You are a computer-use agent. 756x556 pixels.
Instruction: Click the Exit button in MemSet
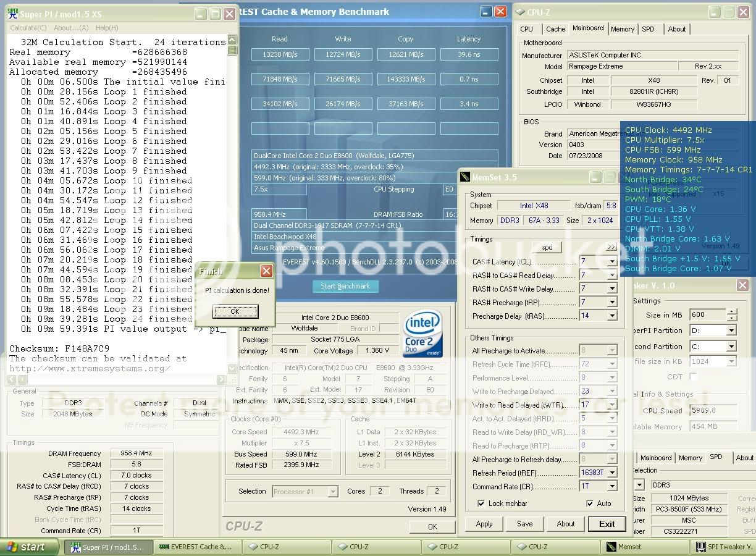click(607, 524)
